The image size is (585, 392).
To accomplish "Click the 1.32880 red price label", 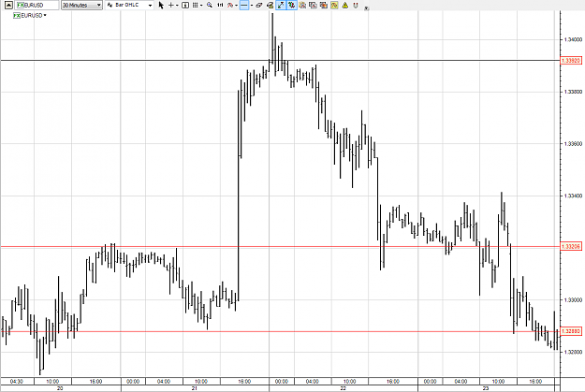I will pyautogui.click(x=571, y=331).
